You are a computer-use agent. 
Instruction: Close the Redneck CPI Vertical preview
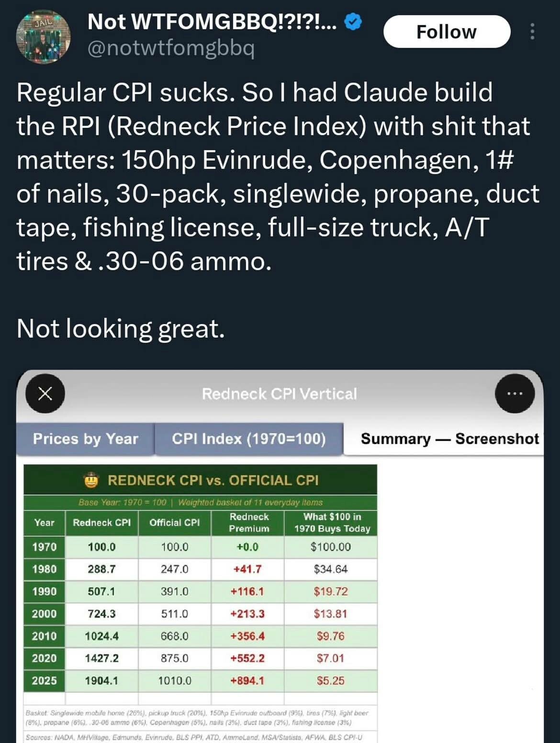(45, 394)
